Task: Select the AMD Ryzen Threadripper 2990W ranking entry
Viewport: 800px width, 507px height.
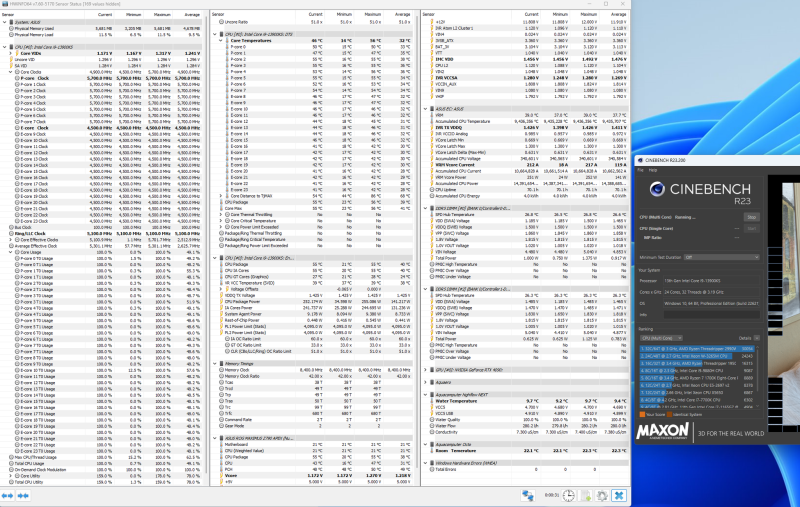Action: coord(697,349)
